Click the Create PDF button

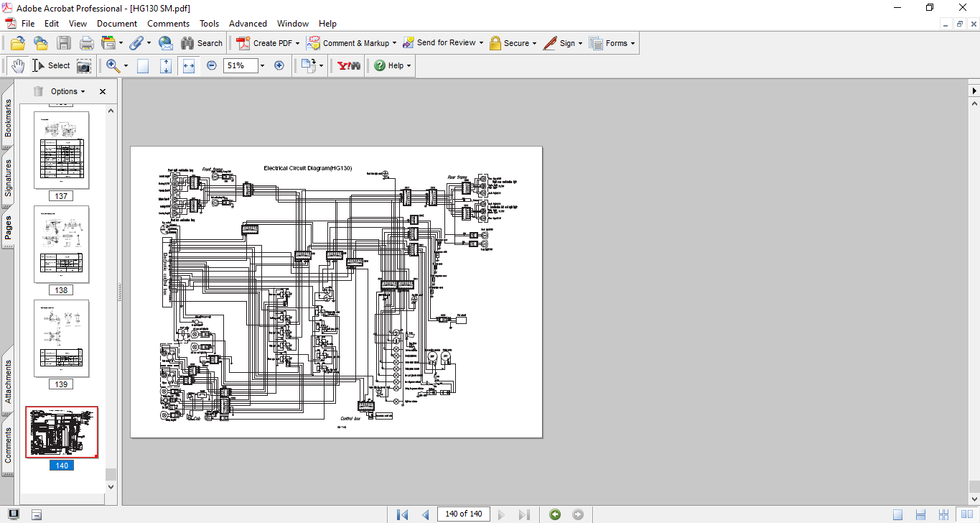click(265, 43)
